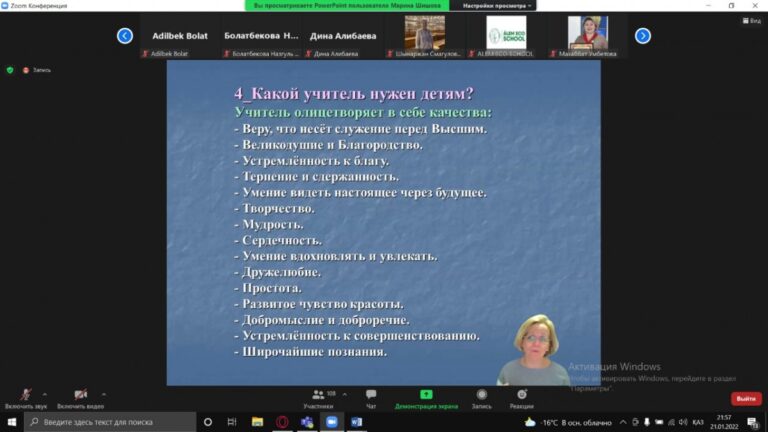
Task: Open the Участники participants panel
Action: point(318,396)
